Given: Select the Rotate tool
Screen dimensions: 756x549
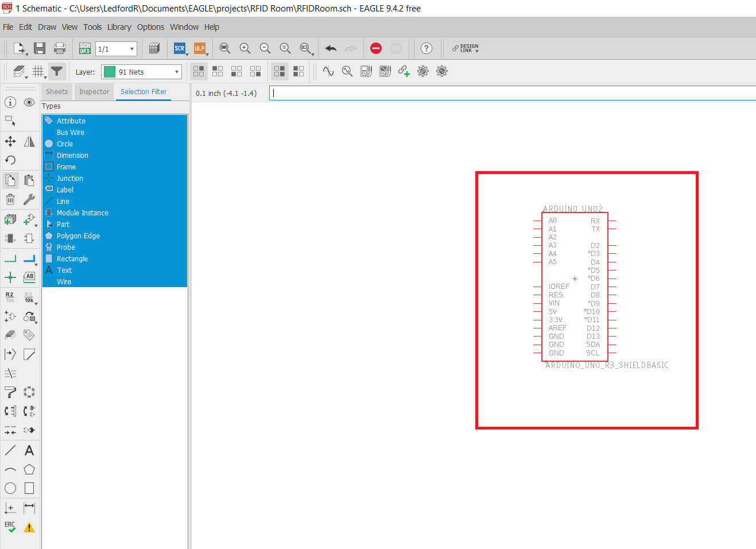Looking at the screenshot, I should point(10,160).
